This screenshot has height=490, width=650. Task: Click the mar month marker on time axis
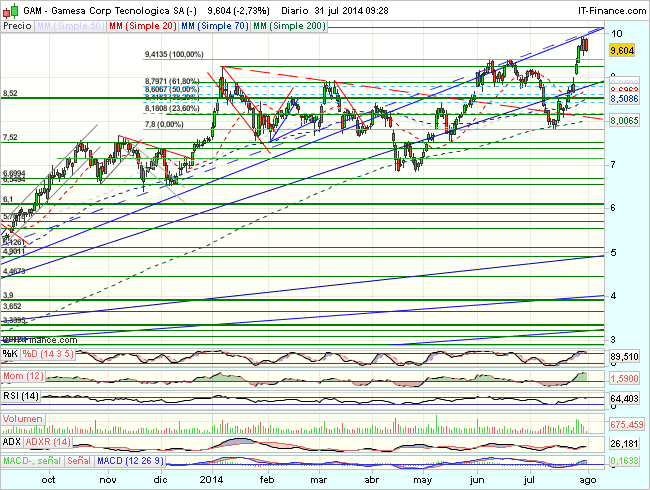pos(319,480)
